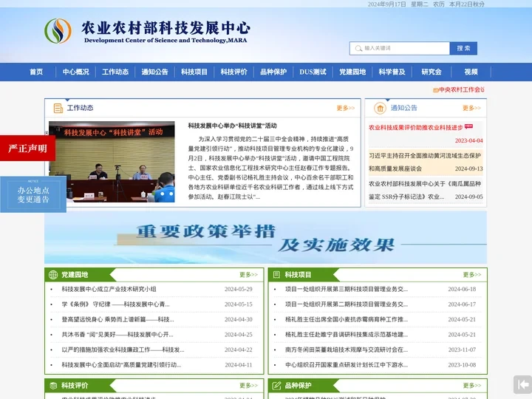Click the 品种保护 edit pencil icon

276,386
